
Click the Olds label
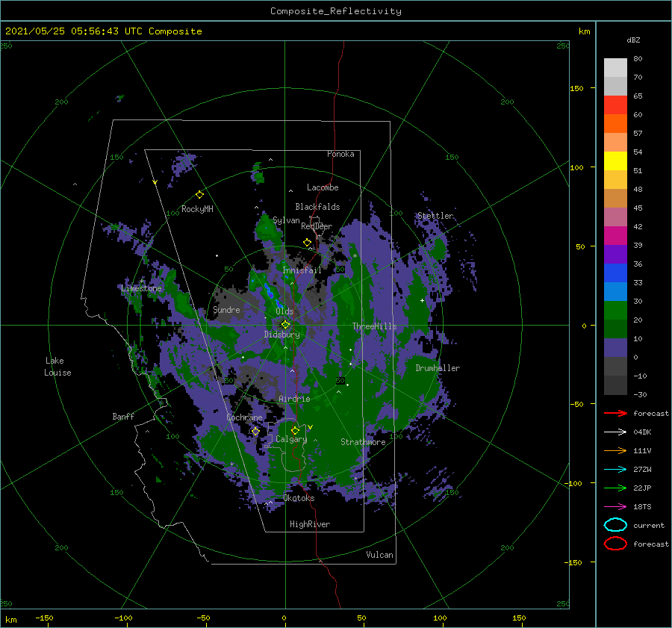tap(284, 311)
